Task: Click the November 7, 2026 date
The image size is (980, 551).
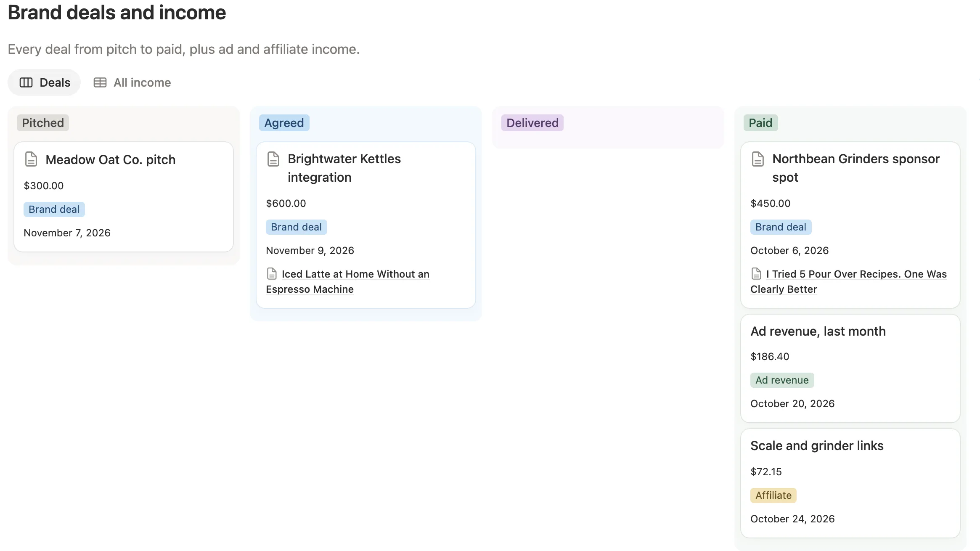Action: click(x=67, y=233)
